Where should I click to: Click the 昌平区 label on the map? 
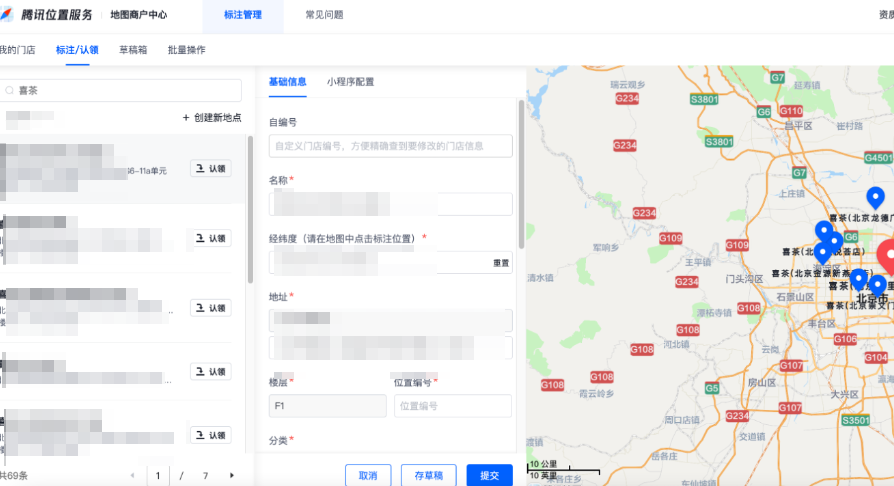798,125
